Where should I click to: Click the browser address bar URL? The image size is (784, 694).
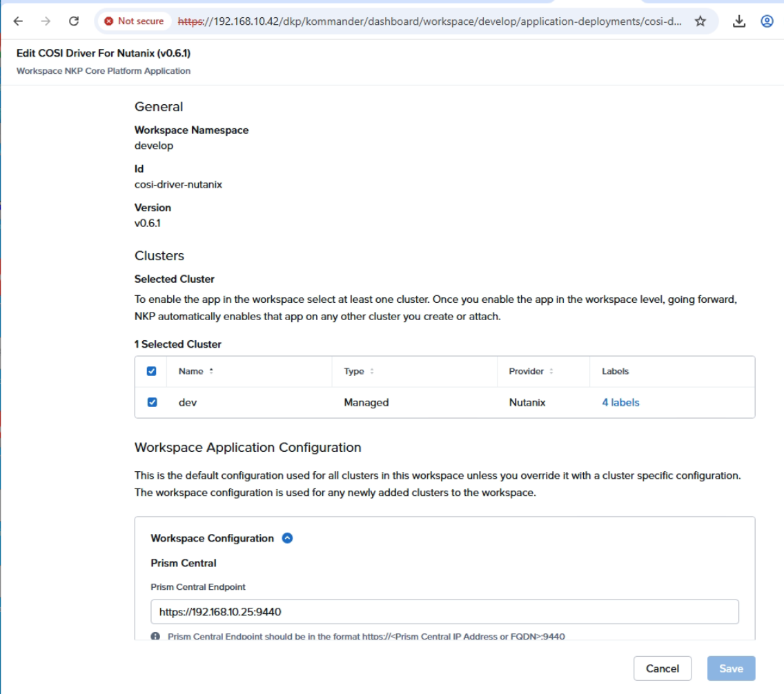pos(429,21)
